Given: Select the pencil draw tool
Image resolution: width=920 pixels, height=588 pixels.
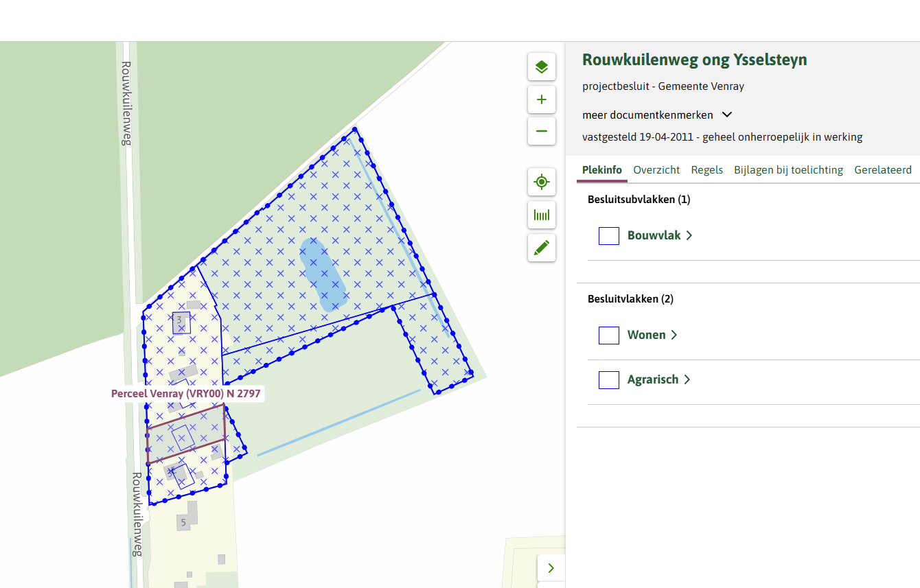Looking at the screenshot, I should pos(541,248).
